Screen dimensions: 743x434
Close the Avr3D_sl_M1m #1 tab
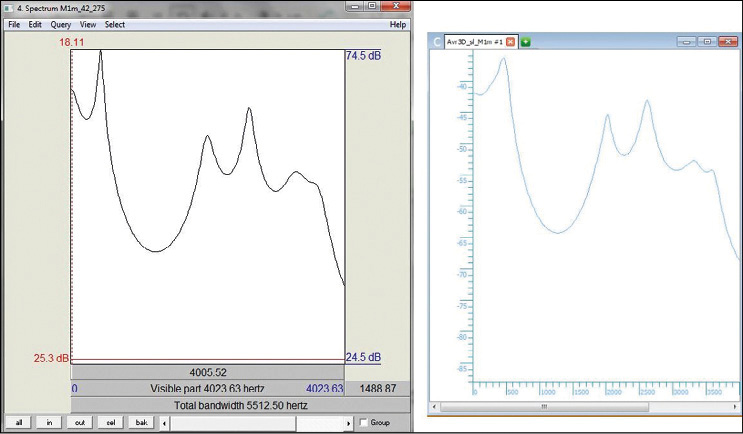click(x=511, y=42)
